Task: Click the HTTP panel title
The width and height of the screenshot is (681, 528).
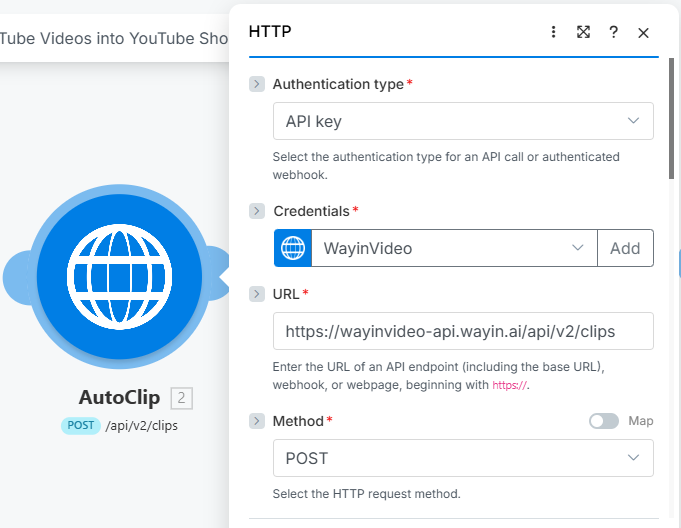Action: click(x=270, y=31)
